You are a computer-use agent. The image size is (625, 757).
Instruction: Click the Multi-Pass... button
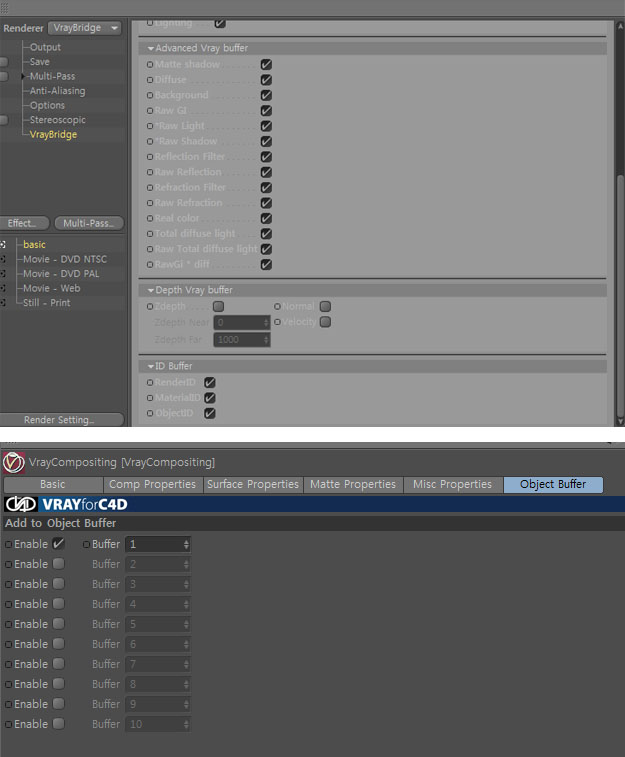89,223
